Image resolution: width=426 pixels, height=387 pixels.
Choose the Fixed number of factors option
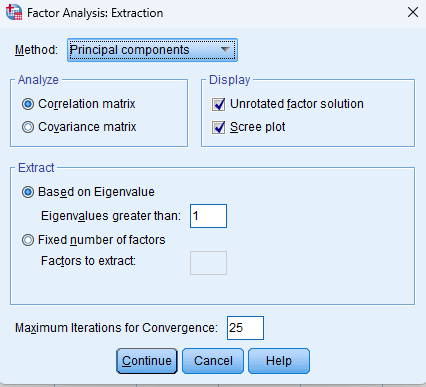28,240
